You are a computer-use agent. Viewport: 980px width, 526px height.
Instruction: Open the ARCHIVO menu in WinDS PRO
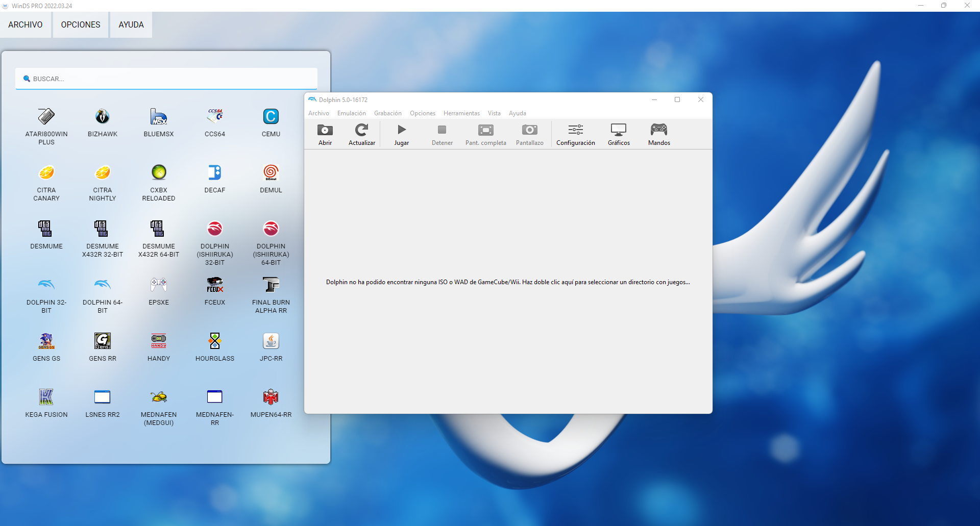click(x=26, y=24)
